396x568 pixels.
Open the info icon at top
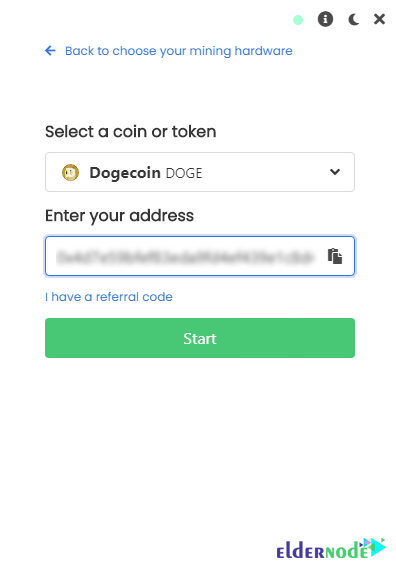point(325,19)
